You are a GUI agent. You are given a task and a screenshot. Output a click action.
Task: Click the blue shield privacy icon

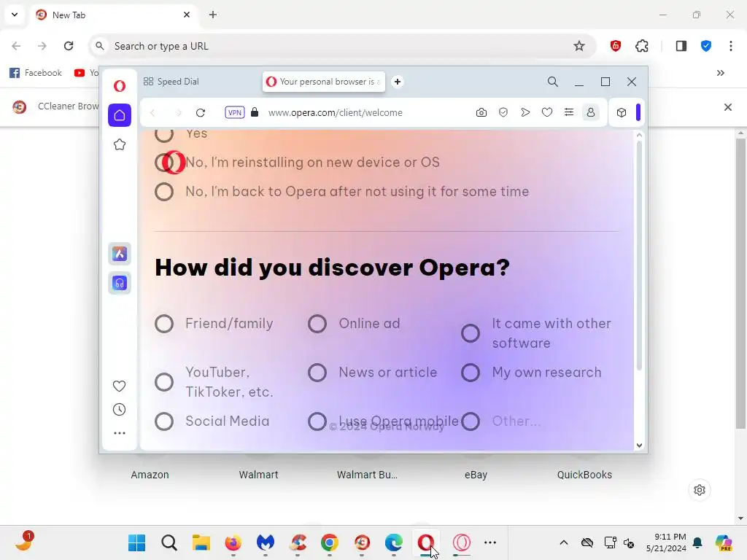coord(706,46)
